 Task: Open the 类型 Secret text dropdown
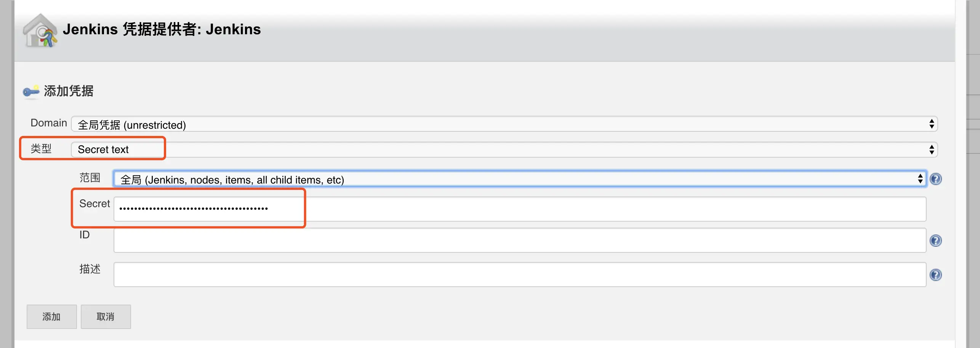(504, 150)
